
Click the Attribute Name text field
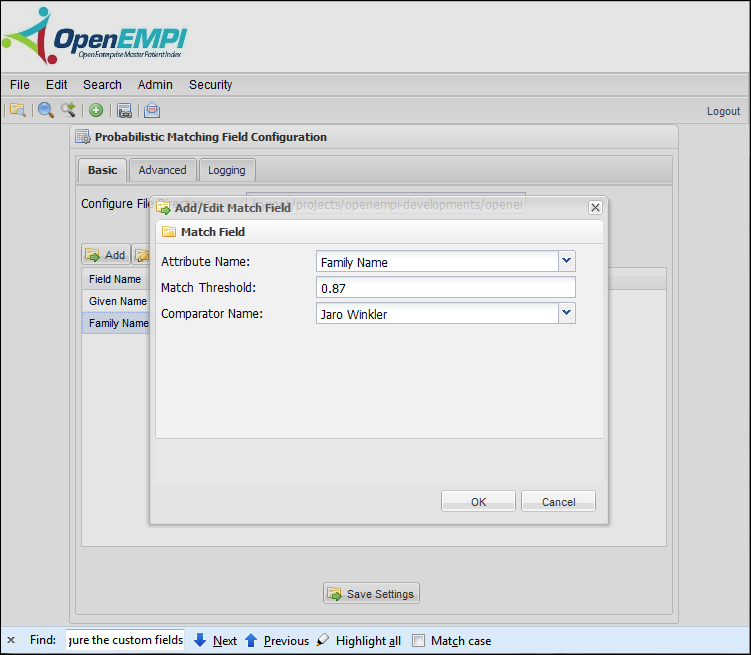click(x=437, y=261)
